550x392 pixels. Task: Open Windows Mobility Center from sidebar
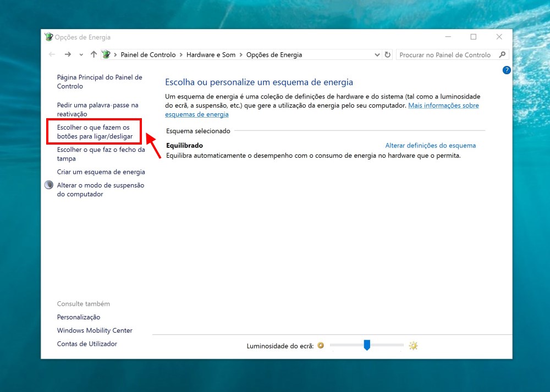[x=95, y=330]
